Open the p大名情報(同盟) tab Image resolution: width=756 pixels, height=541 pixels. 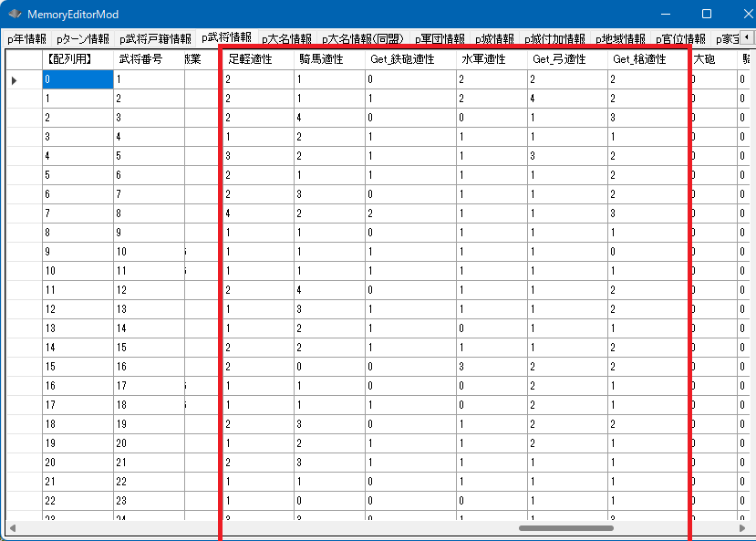[x=363, y=39]
